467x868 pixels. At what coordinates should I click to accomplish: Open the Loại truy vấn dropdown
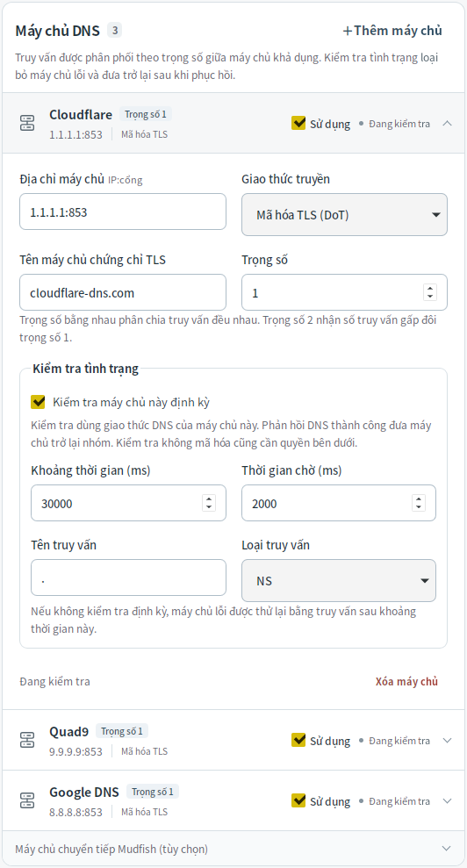tap(339, 581)
